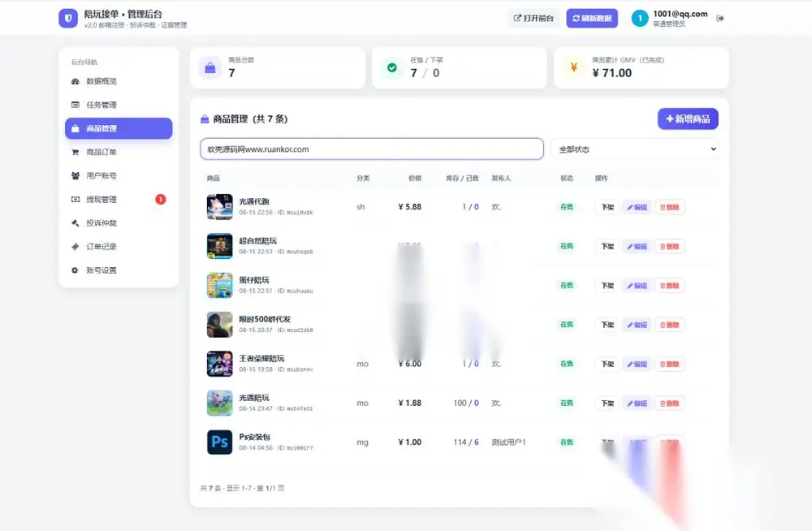The image size is (812, 531).
Task: Open 用户账号 via its users icon
Action: pos(75,175)
